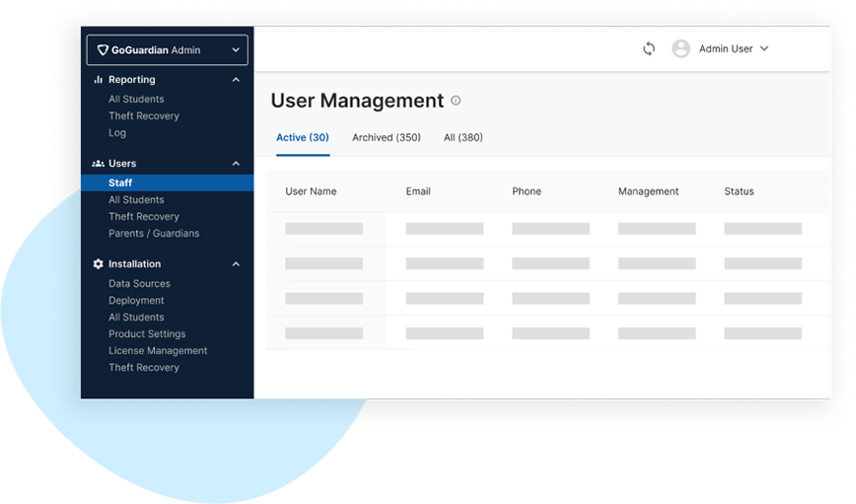This screenshot has width=856, height=504.
Task: Open Theft Recovery under Installation
Action: [144, 368]
